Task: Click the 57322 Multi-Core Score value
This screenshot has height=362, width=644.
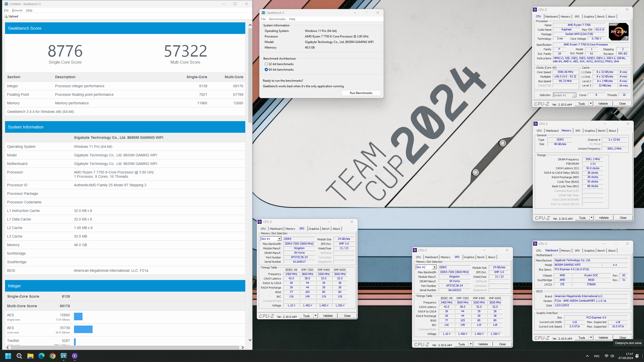Action: pyautogui.click(x=185, y=51)
